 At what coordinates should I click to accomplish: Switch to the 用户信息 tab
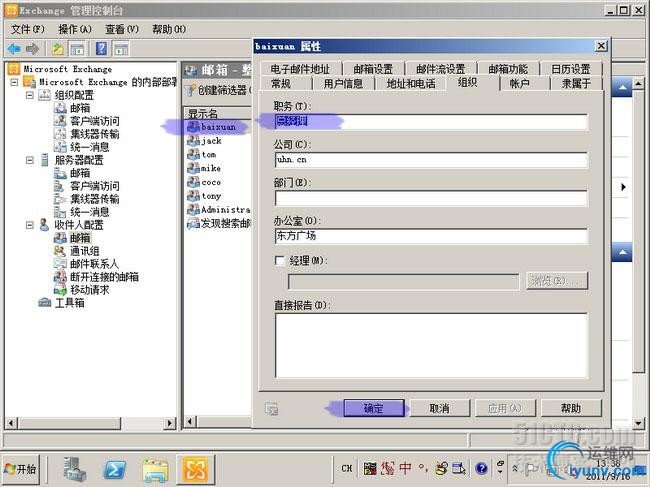343,83
